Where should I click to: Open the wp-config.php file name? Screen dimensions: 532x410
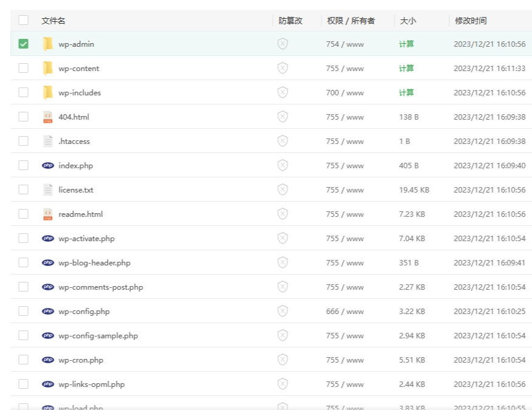coord(84,312)
